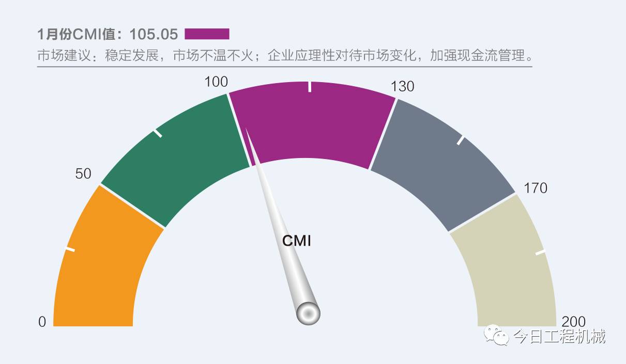Click the 1月份CMI值 heading text
This screenshot has height=364, width=626.
(83, 34)
